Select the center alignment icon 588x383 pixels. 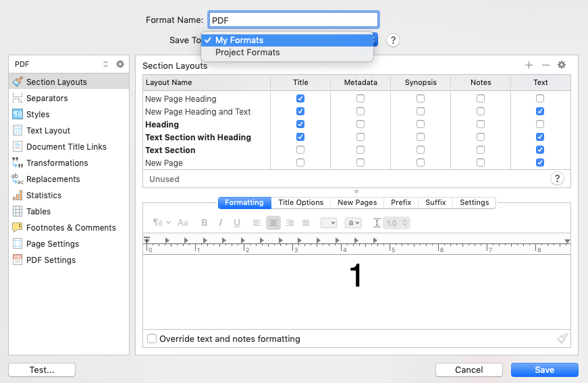coord(273,223)
